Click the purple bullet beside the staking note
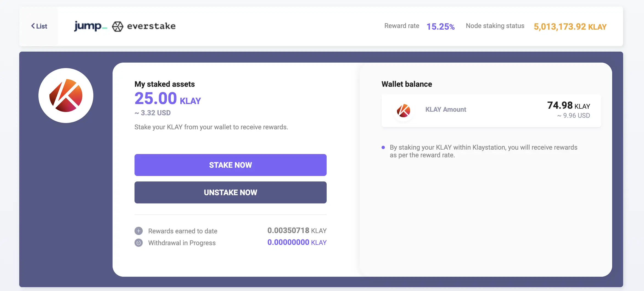Image resolution: width=644 pixels, height=291 pixels. coord(383,148)
